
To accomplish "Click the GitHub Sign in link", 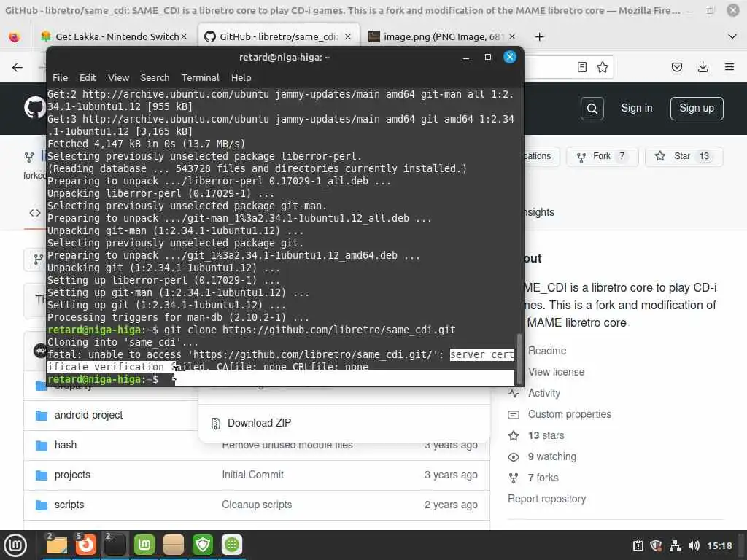I will (x=636, y=108).
